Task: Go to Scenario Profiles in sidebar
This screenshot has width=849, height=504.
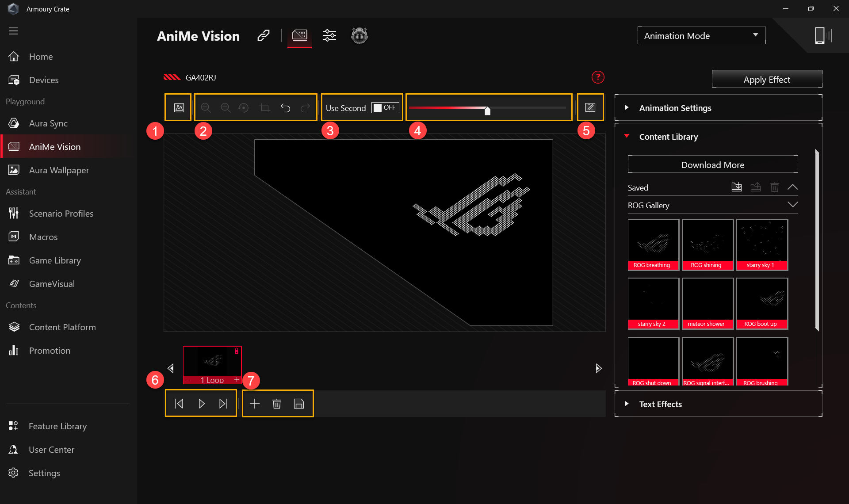Action: point(61,214)
